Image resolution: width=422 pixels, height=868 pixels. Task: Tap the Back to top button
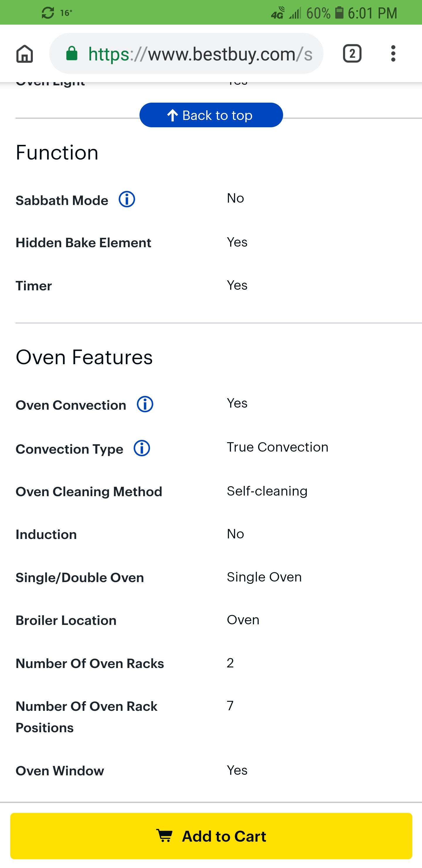(x=211, y=115)
